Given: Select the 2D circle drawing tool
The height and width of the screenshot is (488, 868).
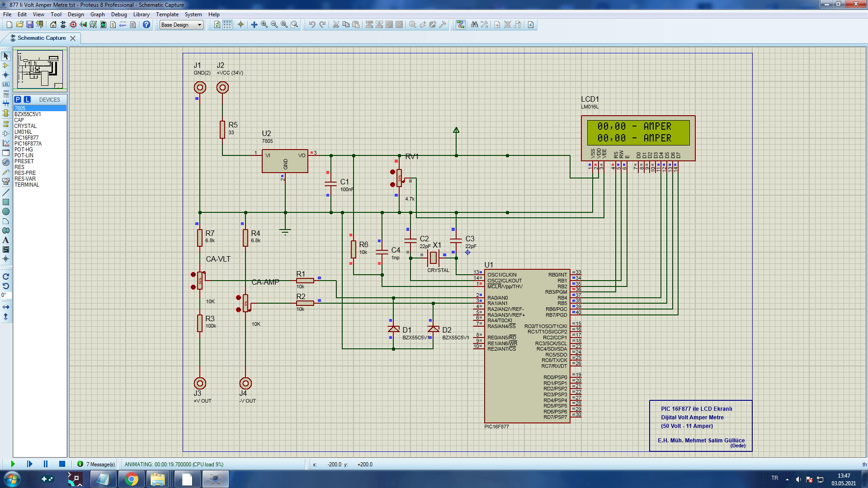Looking at the screenshot, I should (6, 211).
